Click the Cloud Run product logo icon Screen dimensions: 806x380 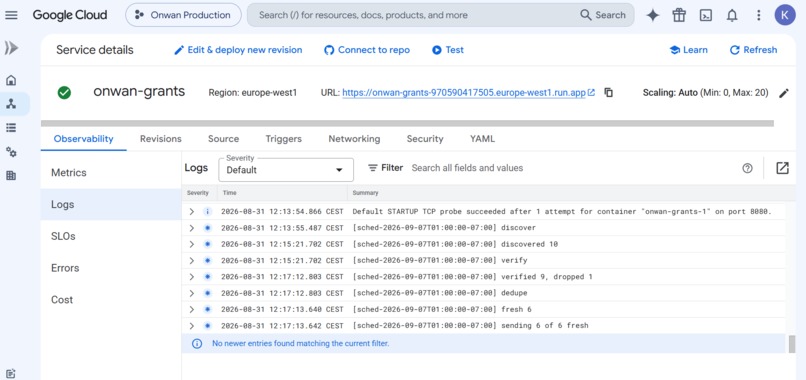[11, 48]
